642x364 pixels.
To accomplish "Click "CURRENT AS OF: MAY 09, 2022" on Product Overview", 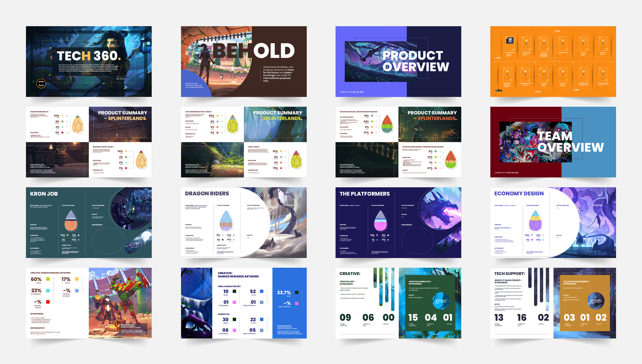I will click(352, 92).
